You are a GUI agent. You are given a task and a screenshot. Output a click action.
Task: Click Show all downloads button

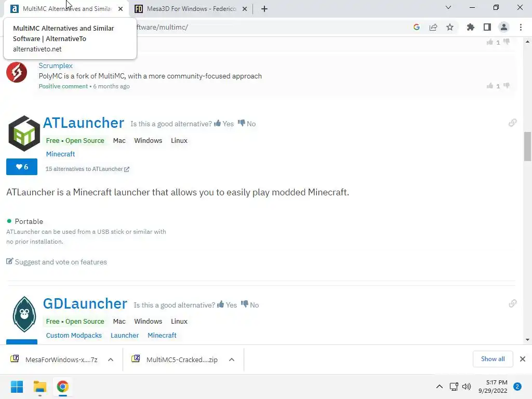point(493,359)
